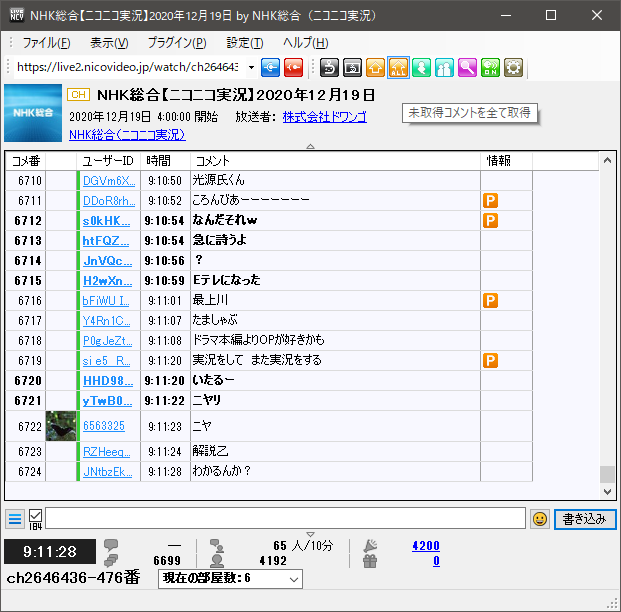Click the 0 gift points link
This screenshot has width=621, height=612.
point(436,561)
